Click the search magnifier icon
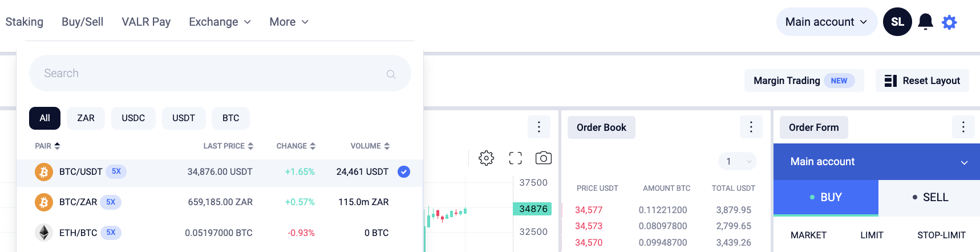This screenshot has height=252, width=980. [x=391, y=74]
